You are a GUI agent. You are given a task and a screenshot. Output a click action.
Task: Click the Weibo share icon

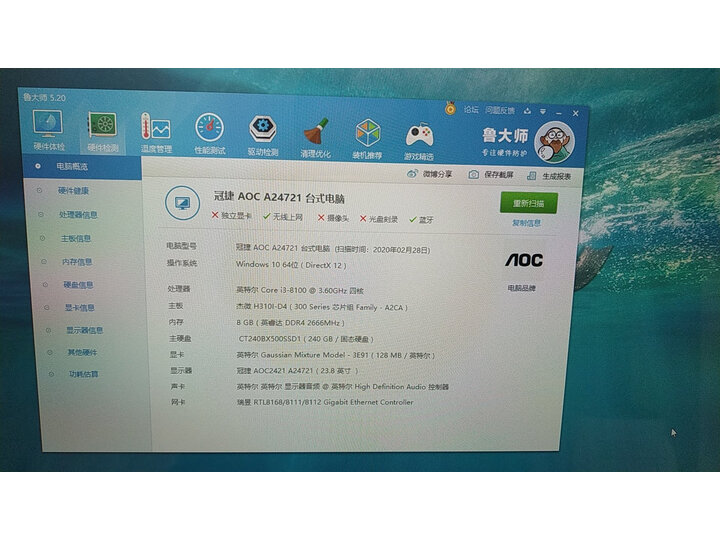pyautogui.click(x=412, y=174)
